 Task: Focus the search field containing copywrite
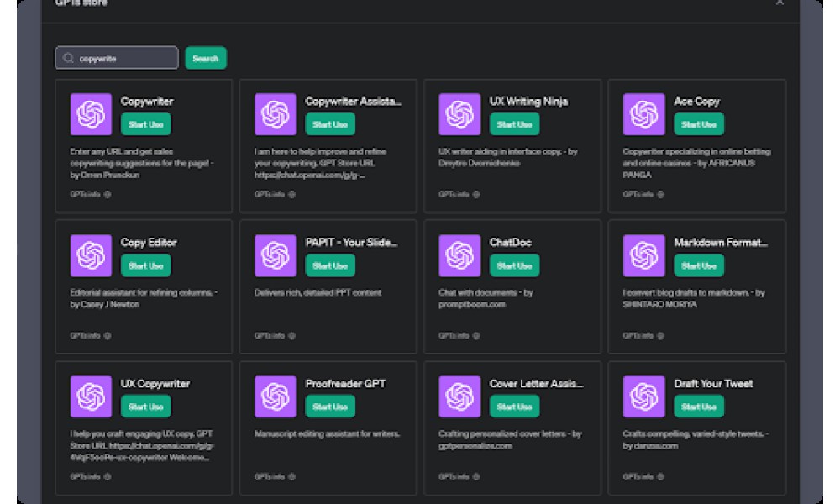(x=117, y=58)
